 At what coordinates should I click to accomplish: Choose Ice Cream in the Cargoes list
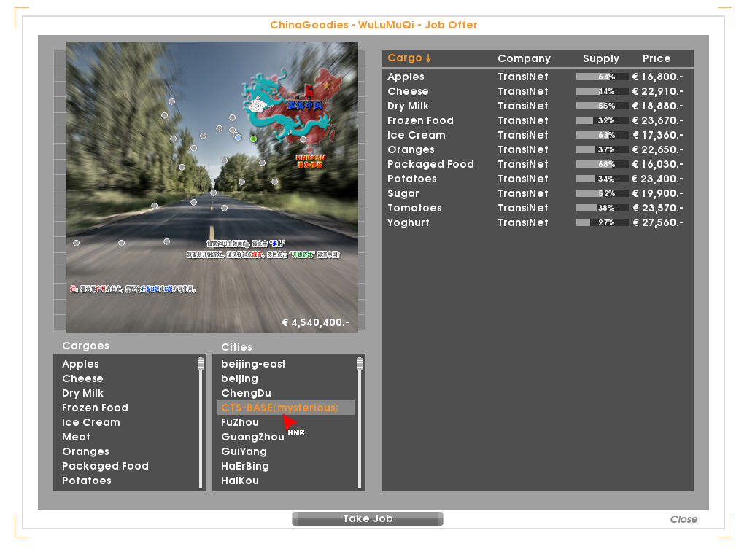pos(91,422)
